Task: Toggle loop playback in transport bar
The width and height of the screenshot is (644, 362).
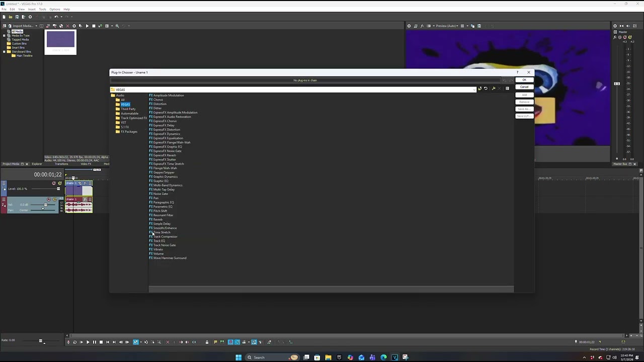Action: (x=75, y=342)
